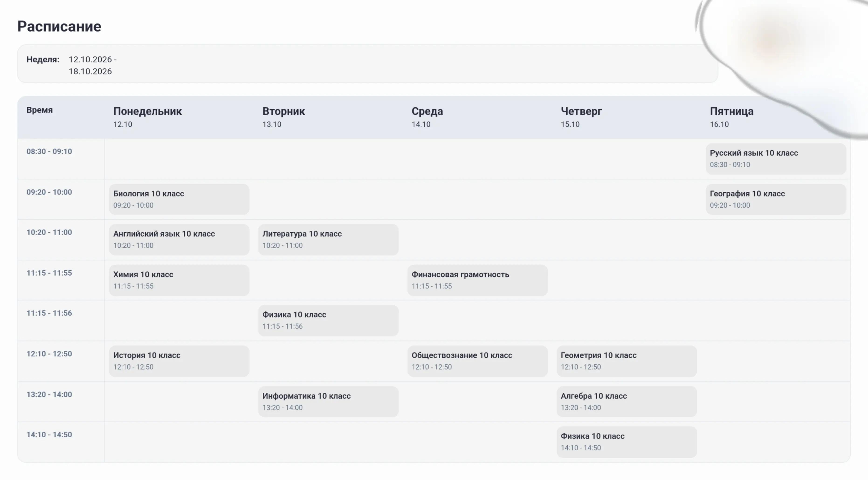Click the 13:20 - 14:00 time row label
The image size is (868, 480).
tap(49, 394)
